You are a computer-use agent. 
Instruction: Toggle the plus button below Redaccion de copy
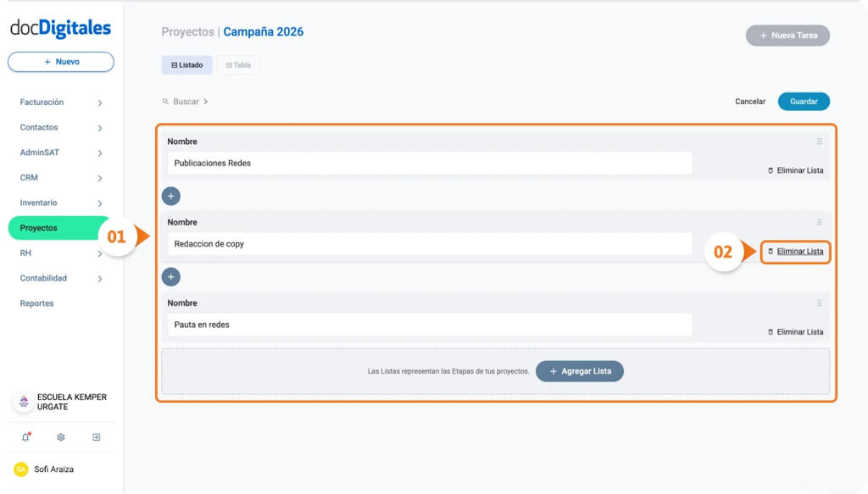[x=171, y=276]
